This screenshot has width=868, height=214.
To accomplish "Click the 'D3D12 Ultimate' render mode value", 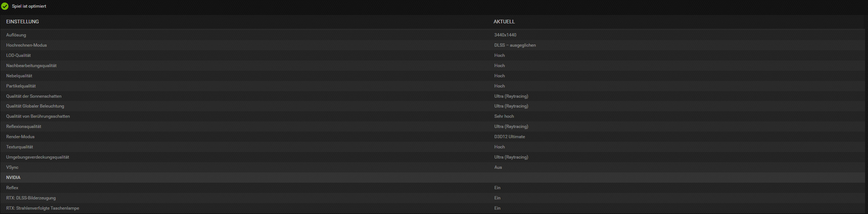I will 510,137.
